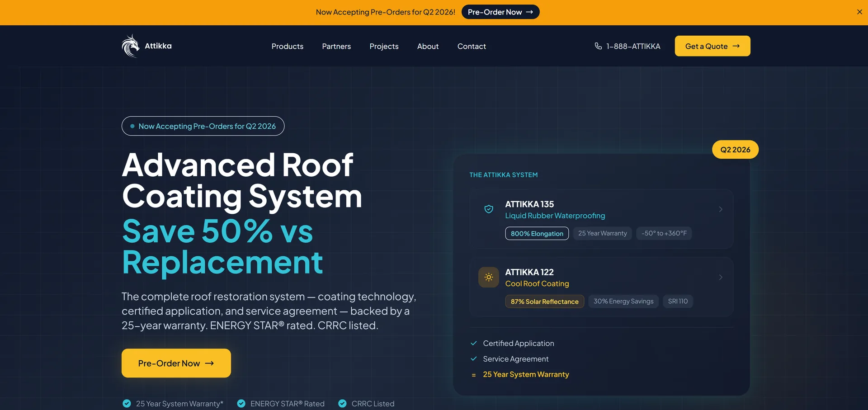Expand the ATTIKKA 122 card chevron
The height and width of the screenshot is (410, 868).
[721, 277]
